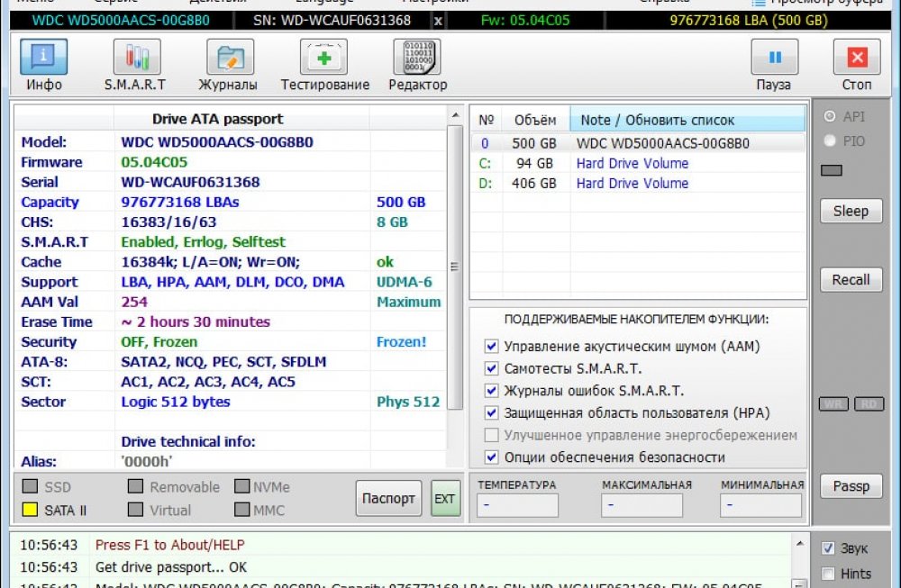Image resolution: width=901 pixels, height=588 pixels.
Task: Toggle the Звук sound checkbox
Action: click(x=828, y=547)
